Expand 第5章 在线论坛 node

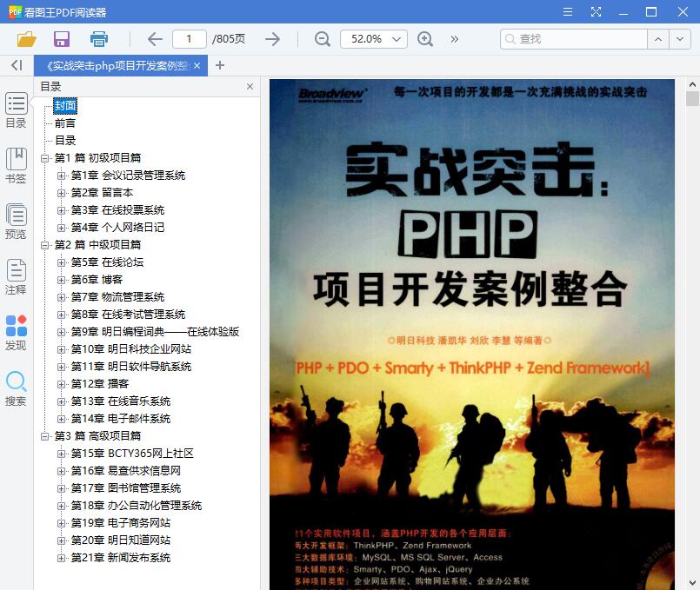[x=61, y=262]
